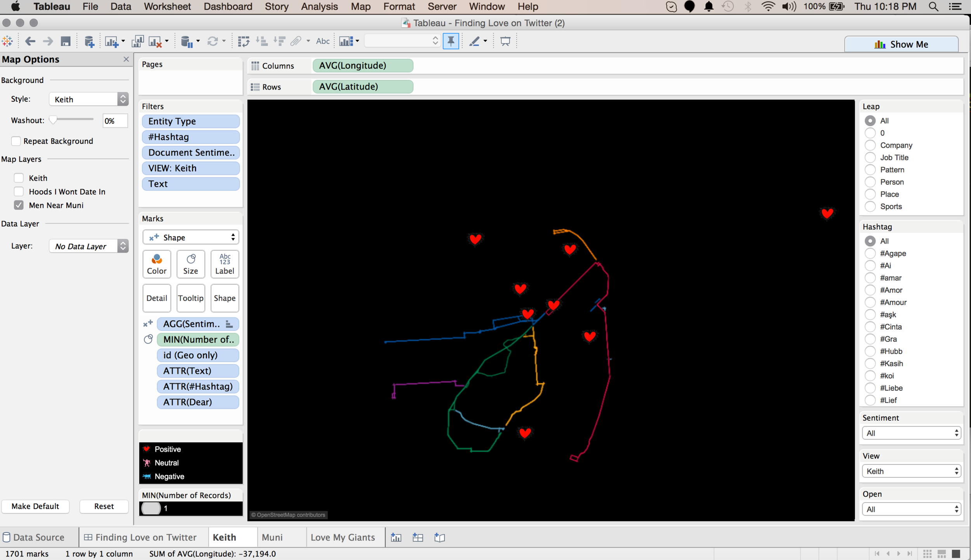Create a new worksheet from the toolbar
971x560 pixels.
[x=111, y=42]
